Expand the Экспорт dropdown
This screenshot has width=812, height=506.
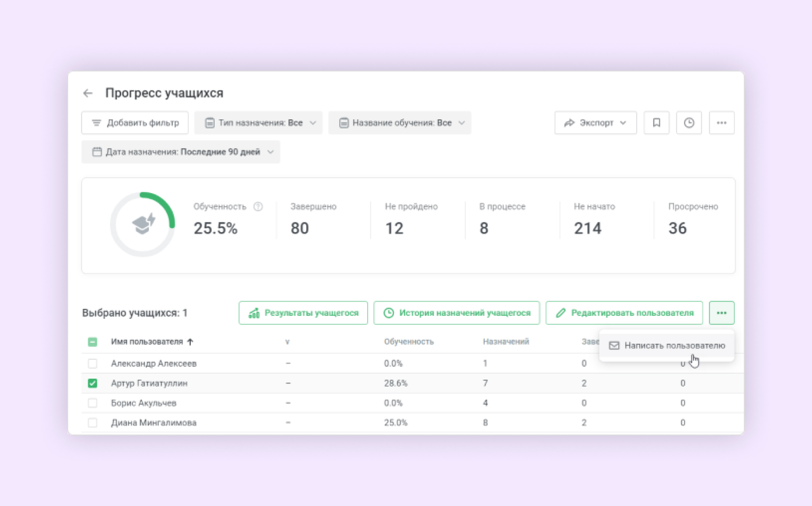tap(596, 123)
